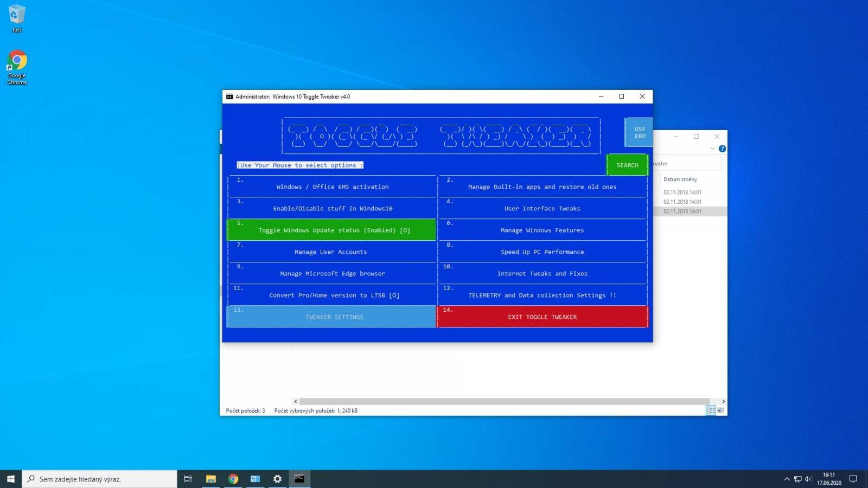This screenshot has height=488, width=868.
Task: Click the console icon in Tweaker title bar
Action: [x=229, y=97]
